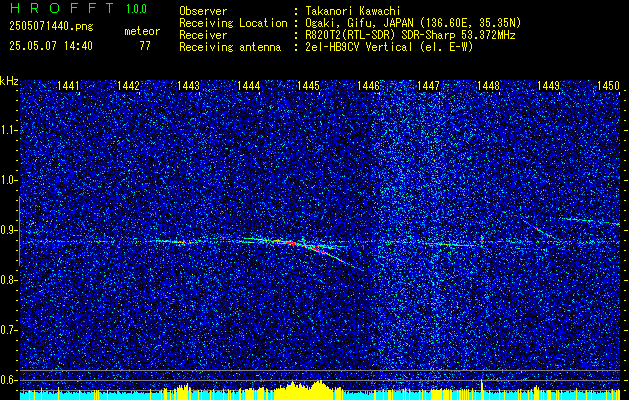Viewport: 629px width, 400px height.
Task: Click the time marker 1447
Action: [428, 86]
